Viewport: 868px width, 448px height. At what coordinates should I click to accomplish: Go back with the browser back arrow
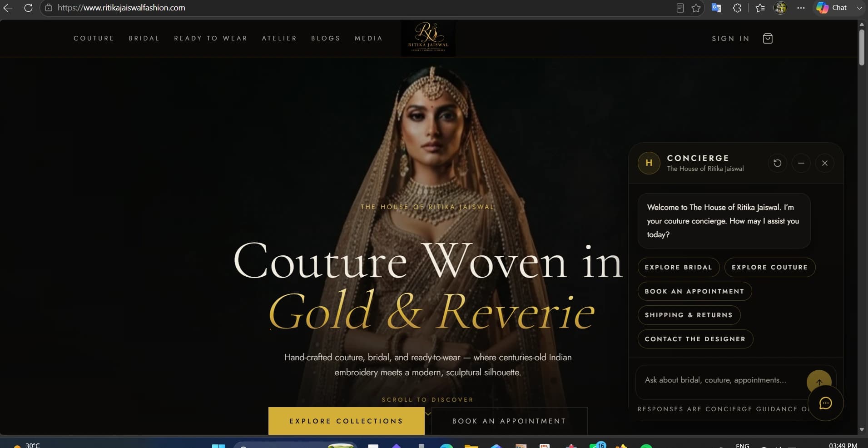point(8,8)
